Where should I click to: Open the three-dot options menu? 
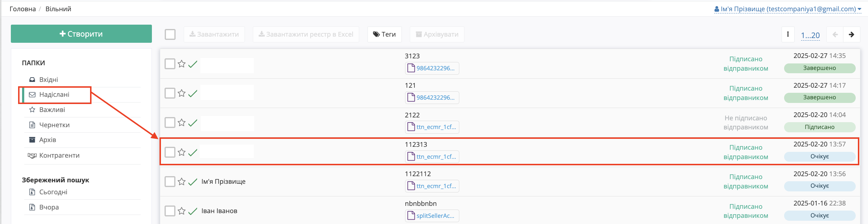(788, 34)
